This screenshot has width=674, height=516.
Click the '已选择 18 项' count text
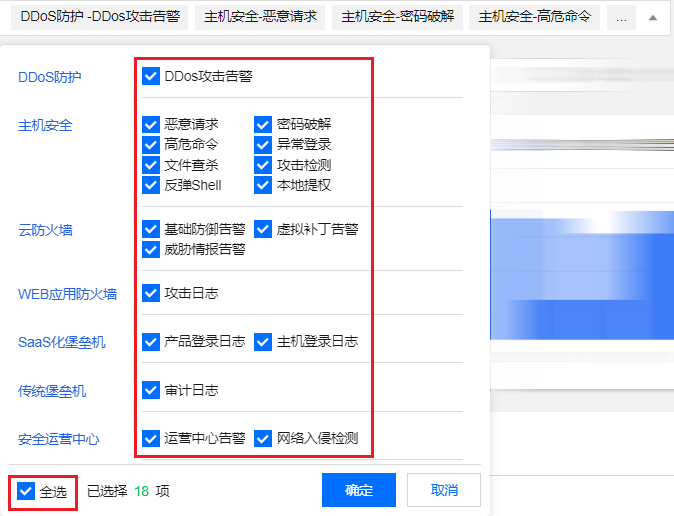tap(128, 491)
